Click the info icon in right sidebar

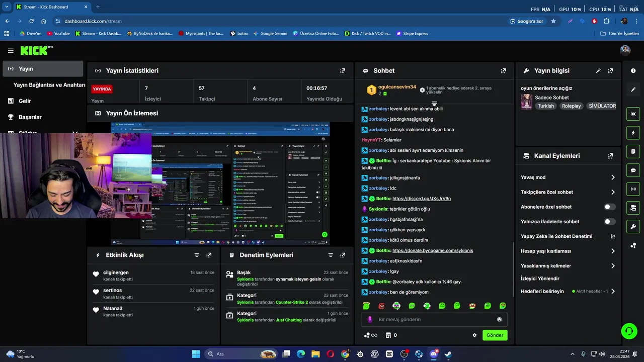(633, 71)
